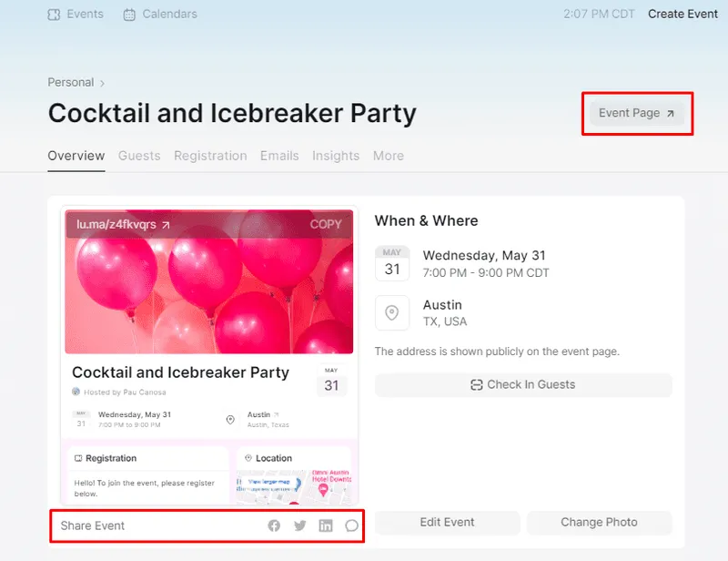Open the Event Page button
The image size is (728, 561).
[636, 113]
